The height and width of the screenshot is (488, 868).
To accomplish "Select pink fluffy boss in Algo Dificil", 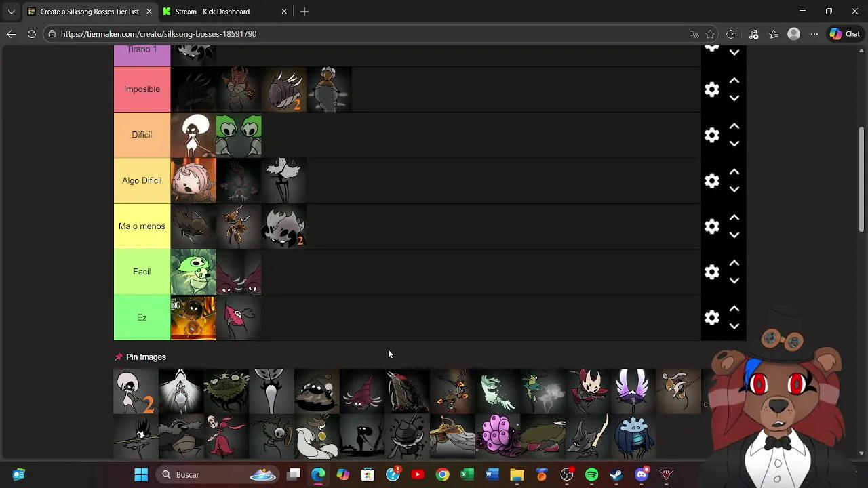I will (x=193, y=180).
